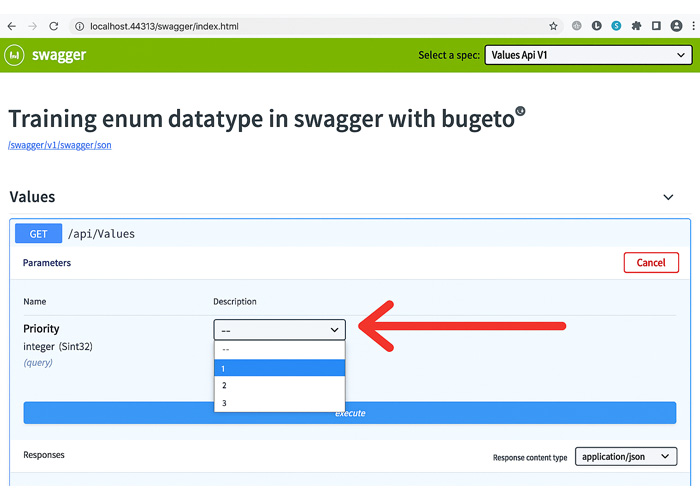Open the Values Api V1 spec dropdown
This screenshot has width=700, height=500.
[588, 55]
